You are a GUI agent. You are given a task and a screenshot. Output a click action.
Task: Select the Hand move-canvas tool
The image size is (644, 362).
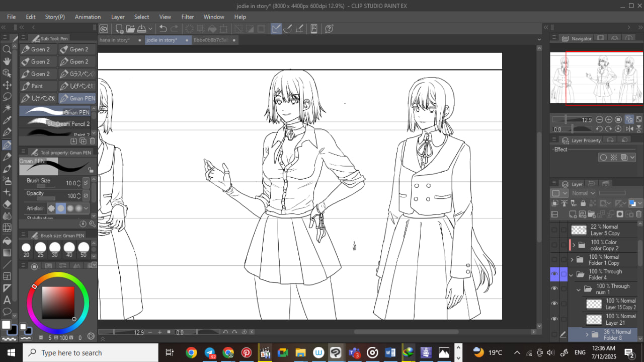7,61
